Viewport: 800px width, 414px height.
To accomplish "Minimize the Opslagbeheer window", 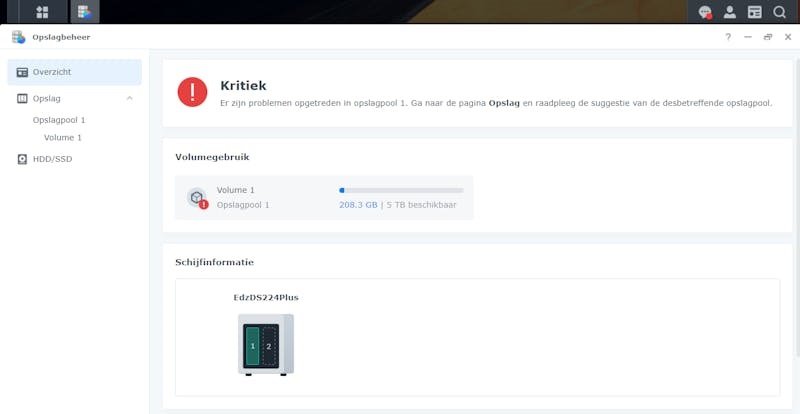I will 748,37.
